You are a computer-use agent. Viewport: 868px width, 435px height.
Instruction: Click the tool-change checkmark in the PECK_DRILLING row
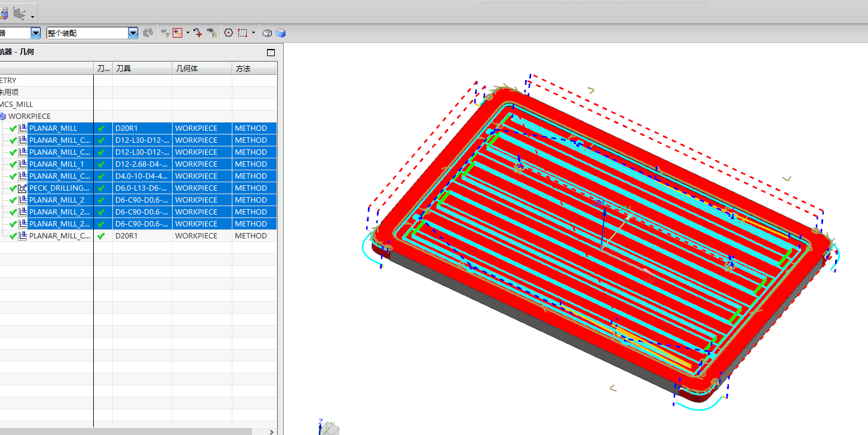point(102,188)
